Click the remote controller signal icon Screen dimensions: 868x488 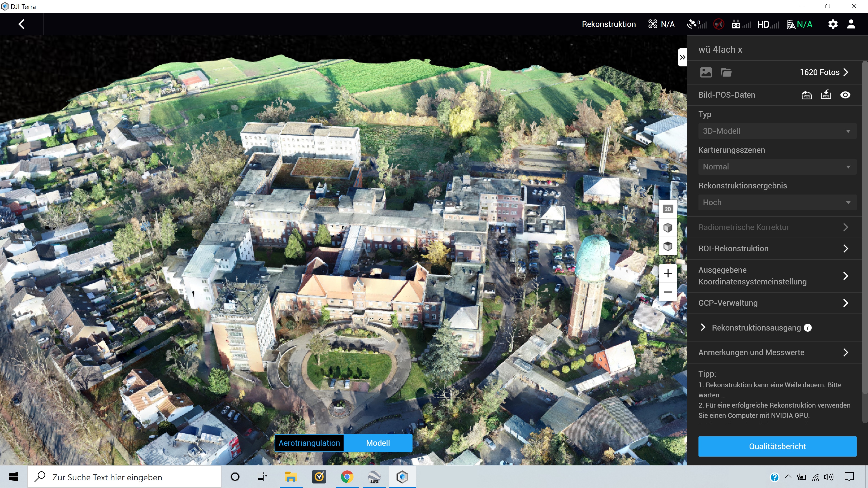point(741,24)
